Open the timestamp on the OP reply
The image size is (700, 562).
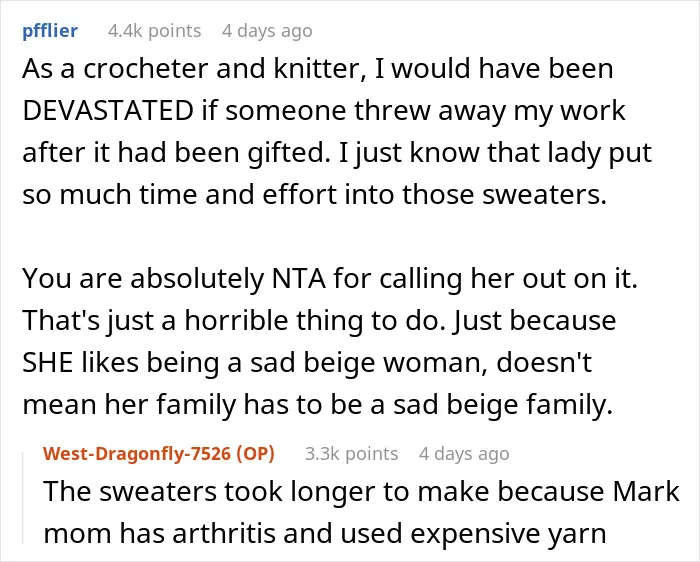click(x=464, y=454)
